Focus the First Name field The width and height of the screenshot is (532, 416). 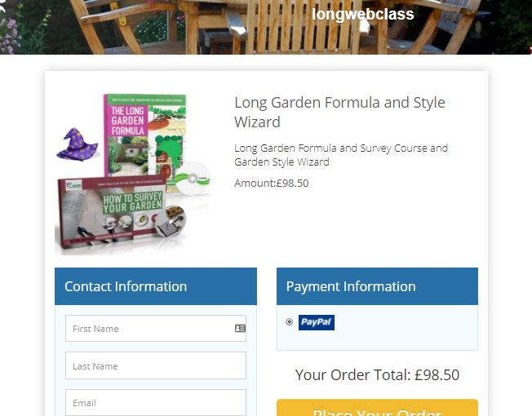156,328
